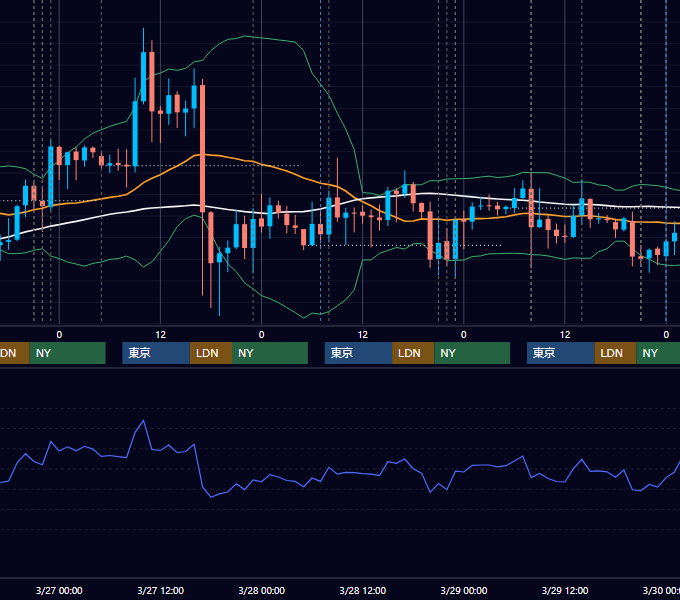Select the LDN session block following the 3/27 東京 block
The height and width of the screenshot is (600, 680).
coord(211,353)
